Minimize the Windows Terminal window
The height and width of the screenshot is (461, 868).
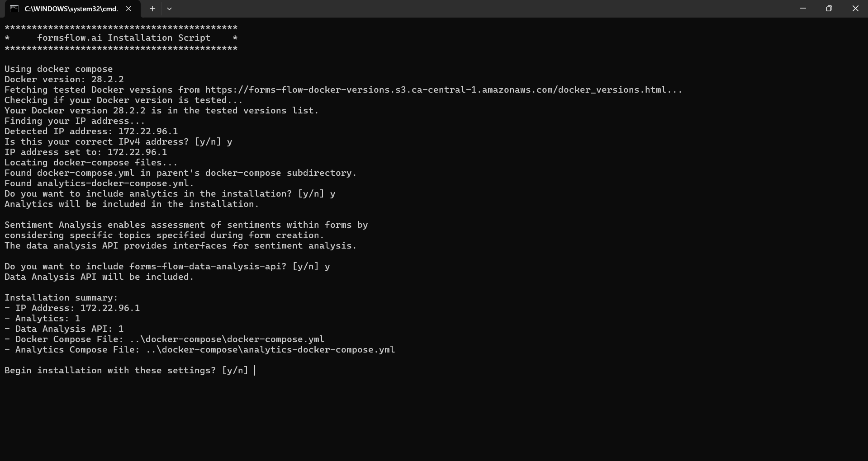tap(803, 8)
